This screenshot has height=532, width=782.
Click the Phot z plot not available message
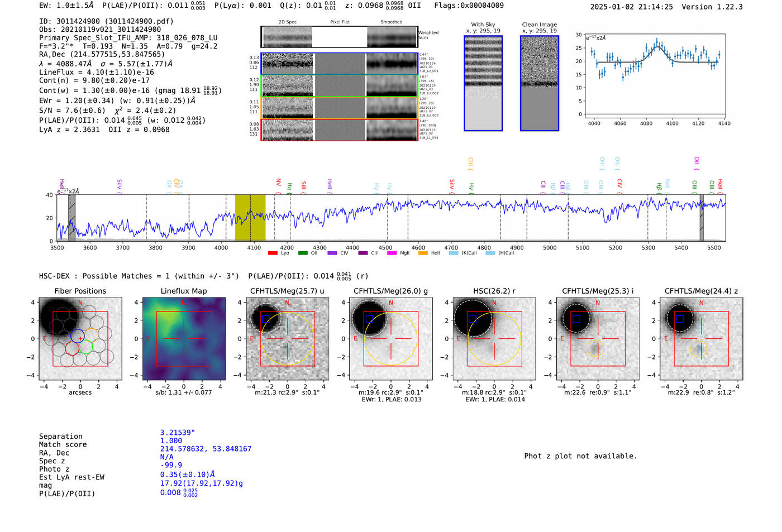[x=580, y=456]
